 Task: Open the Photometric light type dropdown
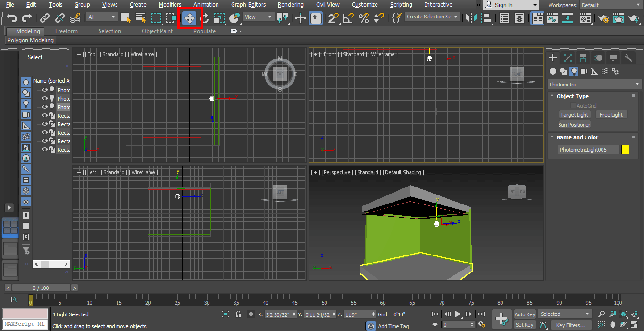(594, 85)
